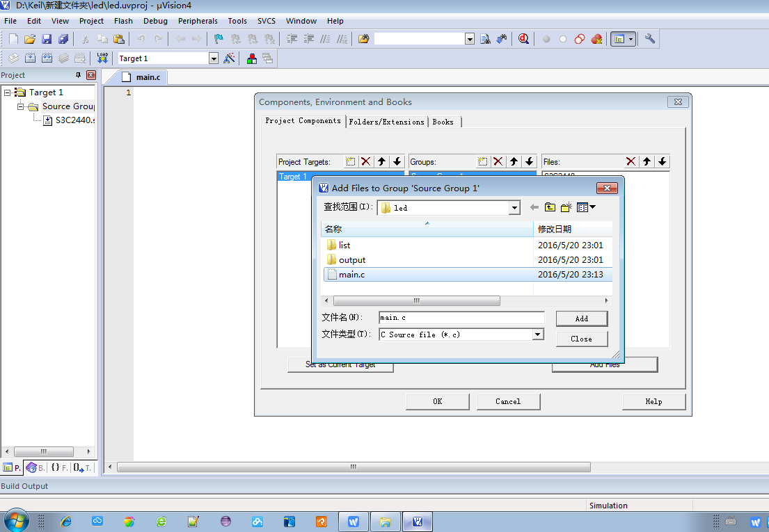Delete file red X in Files column
The height and width of the screenshot is (532, 769).
(631, 161)
